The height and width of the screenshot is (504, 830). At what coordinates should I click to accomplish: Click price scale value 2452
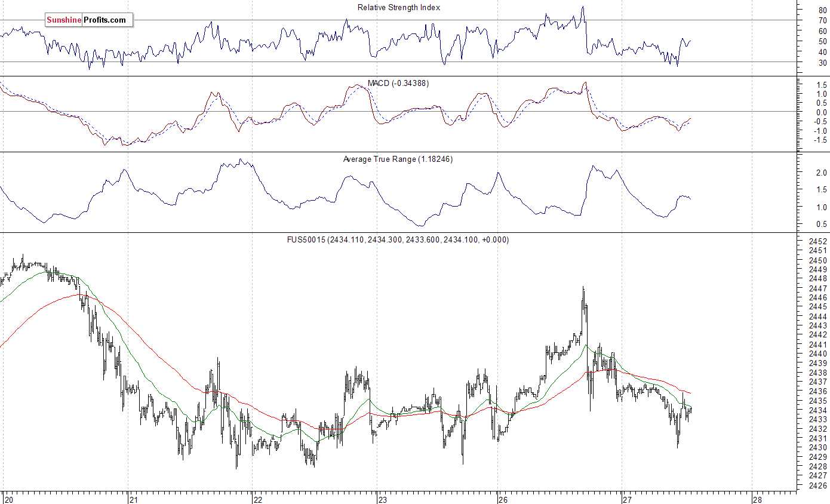819,242
